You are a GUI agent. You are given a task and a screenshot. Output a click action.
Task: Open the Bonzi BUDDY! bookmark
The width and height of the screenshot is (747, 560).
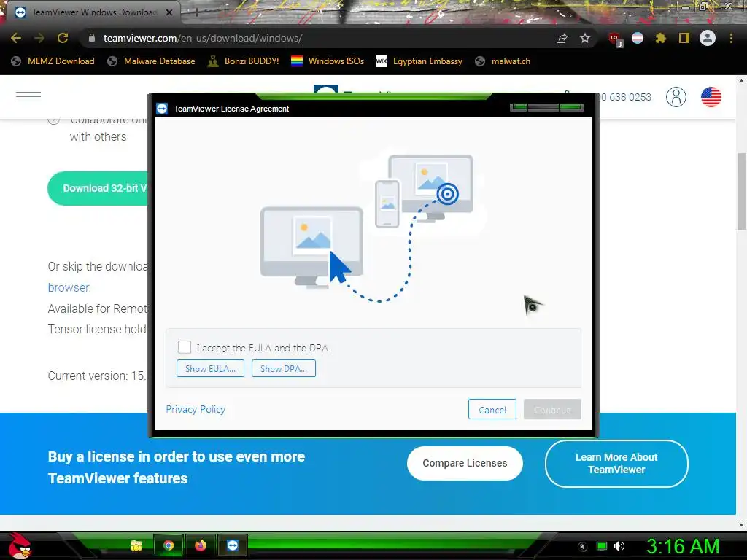click(244, 61)
